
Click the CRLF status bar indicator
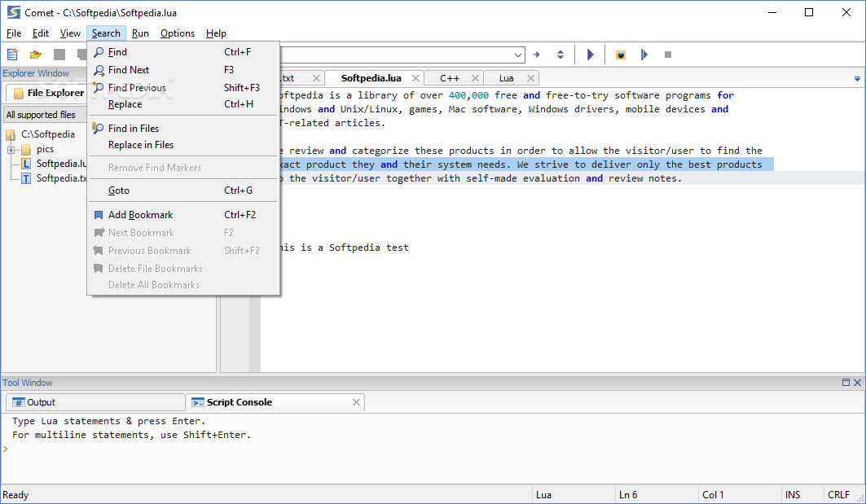(x=838, y=494)
